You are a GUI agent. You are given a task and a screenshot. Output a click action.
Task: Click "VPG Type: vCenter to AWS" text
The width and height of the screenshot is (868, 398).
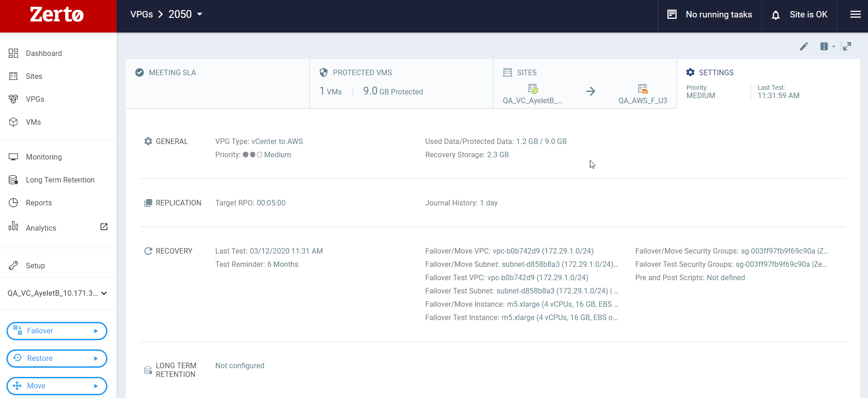point(259,141)
